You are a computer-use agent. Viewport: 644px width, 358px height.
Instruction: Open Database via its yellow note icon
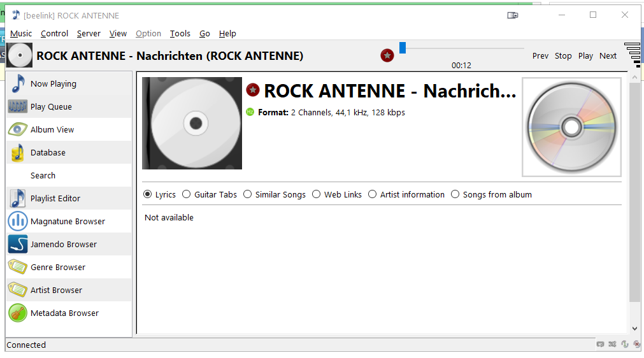(18, 153)
